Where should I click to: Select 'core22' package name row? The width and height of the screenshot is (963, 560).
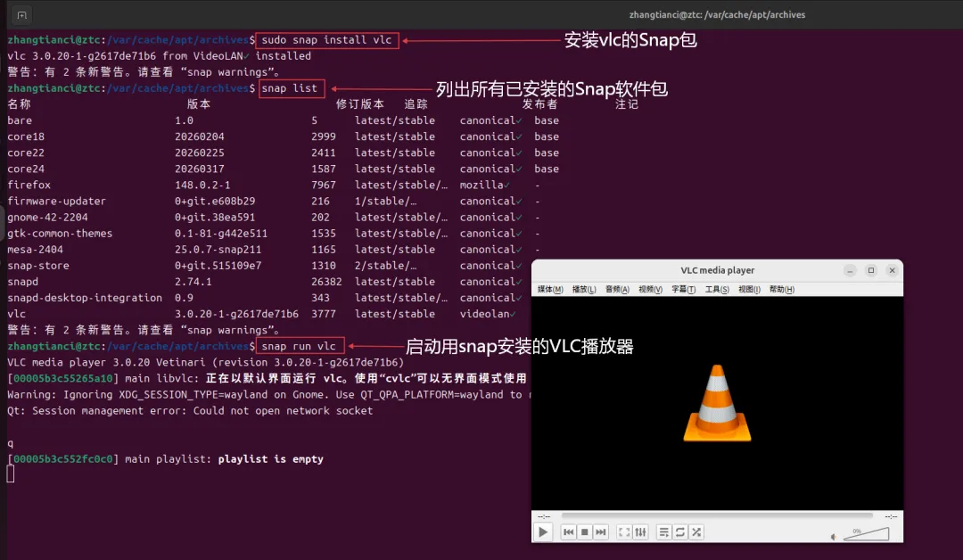point(26,152)
